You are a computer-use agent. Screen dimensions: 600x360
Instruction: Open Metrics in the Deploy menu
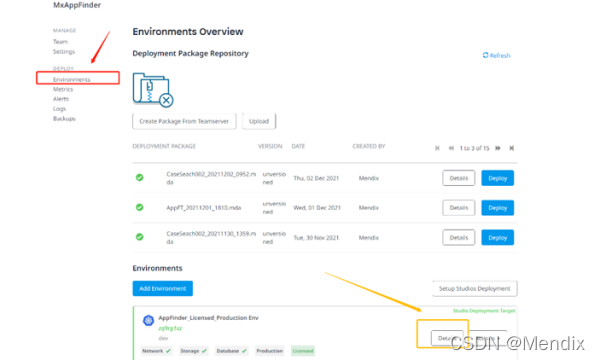pos(63,89)
